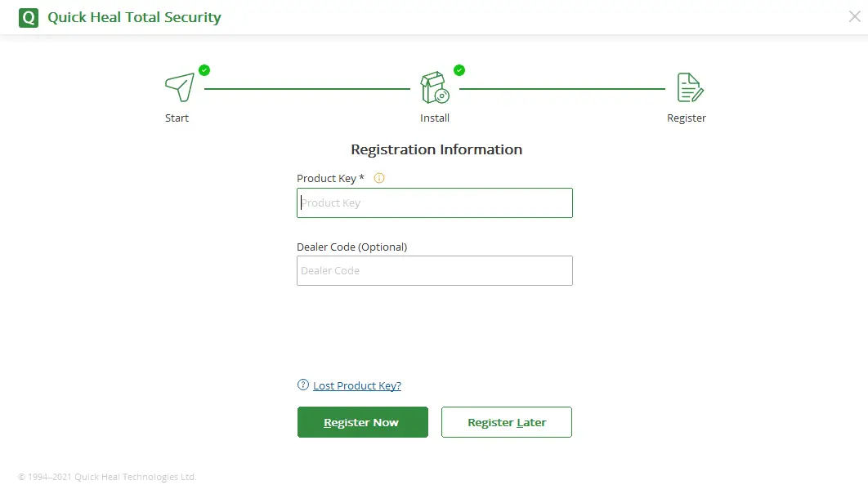This screenshot has width=868, height=485.
Task: Click the Install box and disc icon
Action: pyautogui.click(x=434, y=87)
